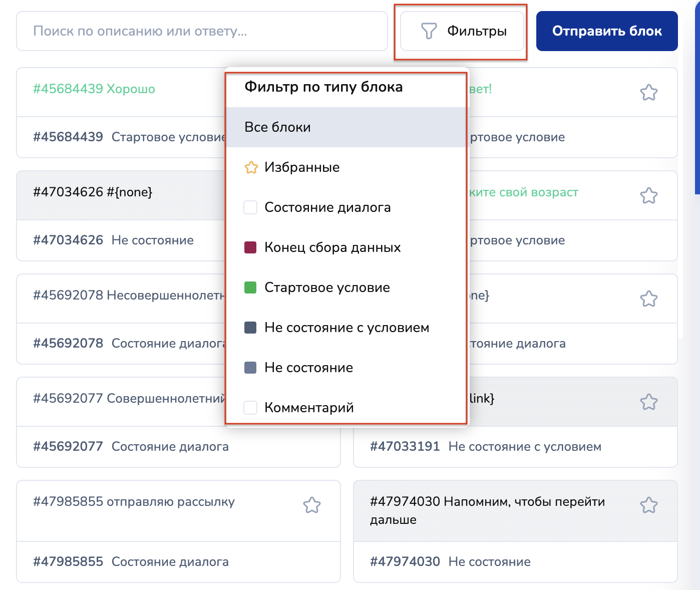Click the funnel icon in Фильтры button
The image size is (700, 590).
(429, 31)
